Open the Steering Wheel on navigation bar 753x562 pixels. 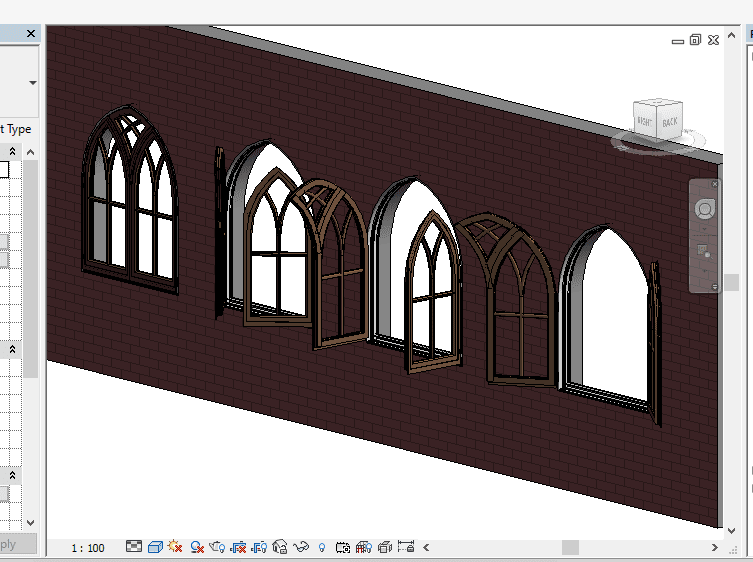click(x=705, y=210)
